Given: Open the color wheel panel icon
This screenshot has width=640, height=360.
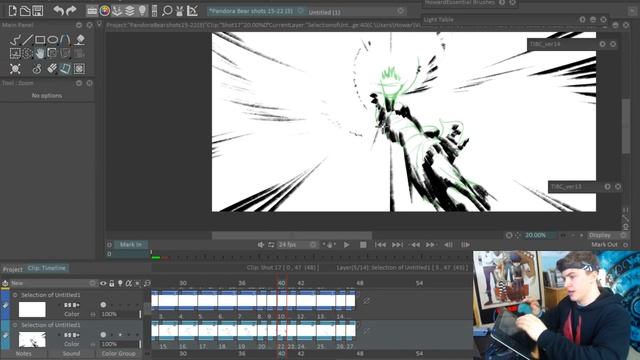Looking at the screenshot, I should tap(104, 11).
